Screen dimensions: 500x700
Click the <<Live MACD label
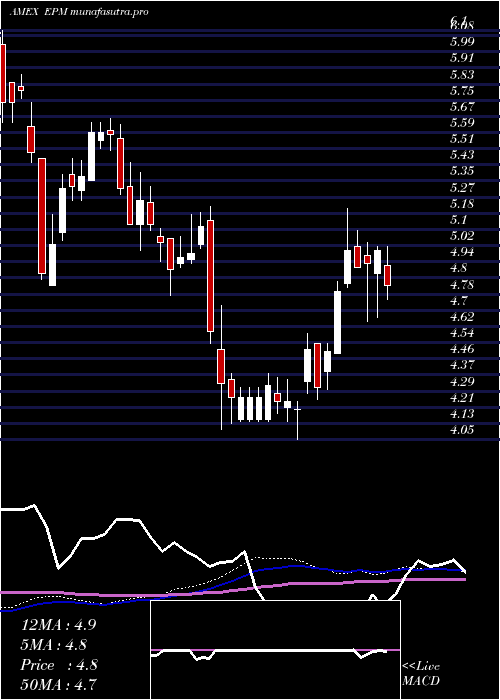pyautogui.click(x=421, y=674)
